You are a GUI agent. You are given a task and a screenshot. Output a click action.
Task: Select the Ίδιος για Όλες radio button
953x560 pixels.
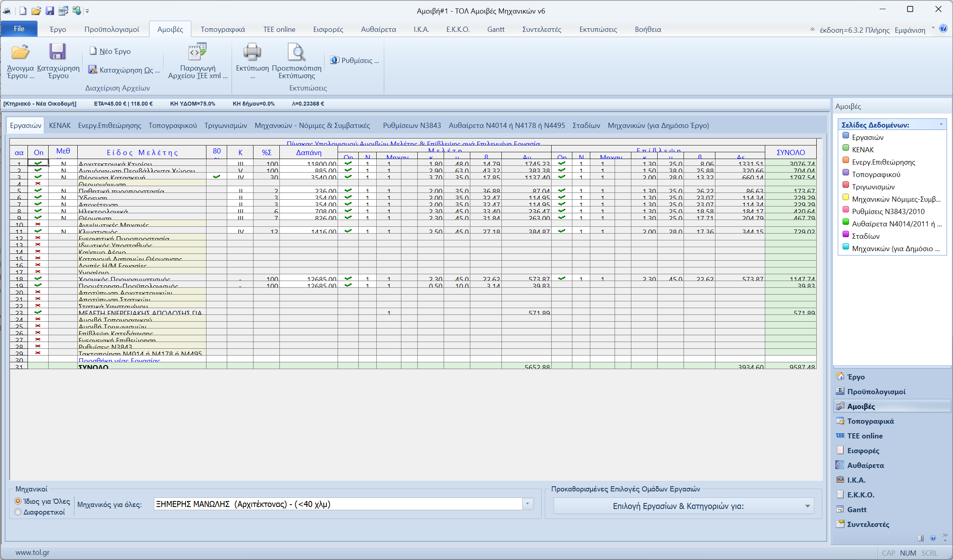[x=18, y=501]
